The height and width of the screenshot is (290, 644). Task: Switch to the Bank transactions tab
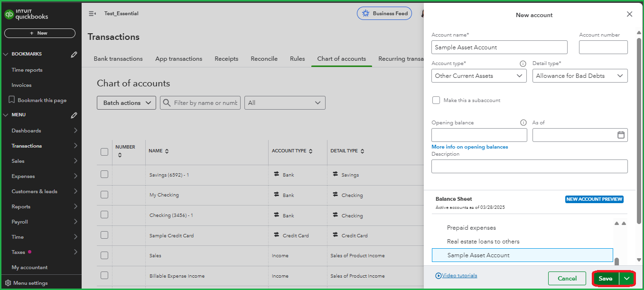(x=118, y=58)
